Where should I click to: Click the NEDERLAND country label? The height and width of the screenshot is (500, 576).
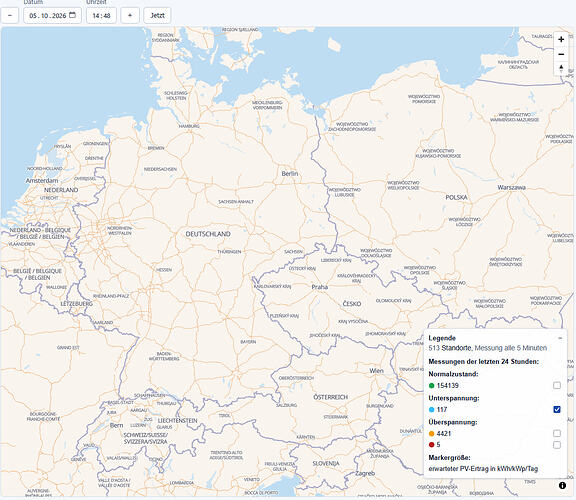click(x=61, y=190)
